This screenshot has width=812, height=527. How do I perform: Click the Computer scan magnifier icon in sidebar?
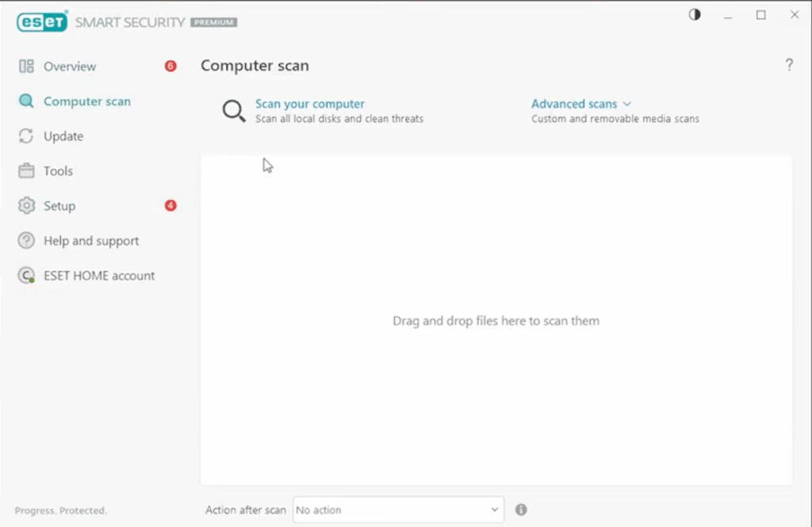(x=26, y=101)
